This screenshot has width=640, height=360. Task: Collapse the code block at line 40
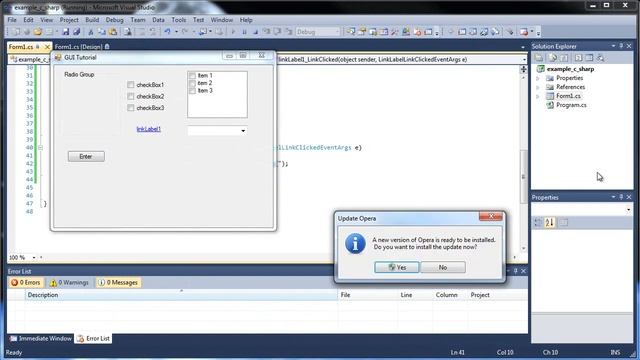tap(40, 148)
